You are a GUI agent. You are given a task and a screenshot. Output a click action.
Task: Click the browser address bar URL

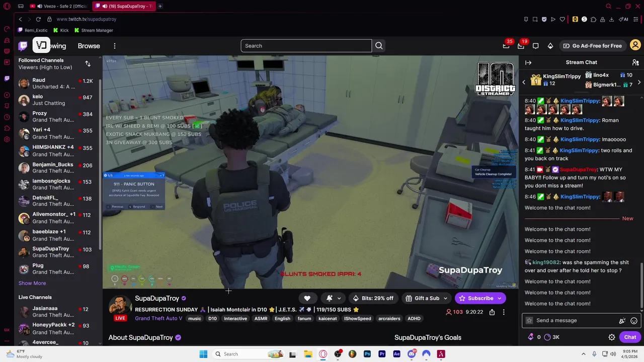click(87, 19)
